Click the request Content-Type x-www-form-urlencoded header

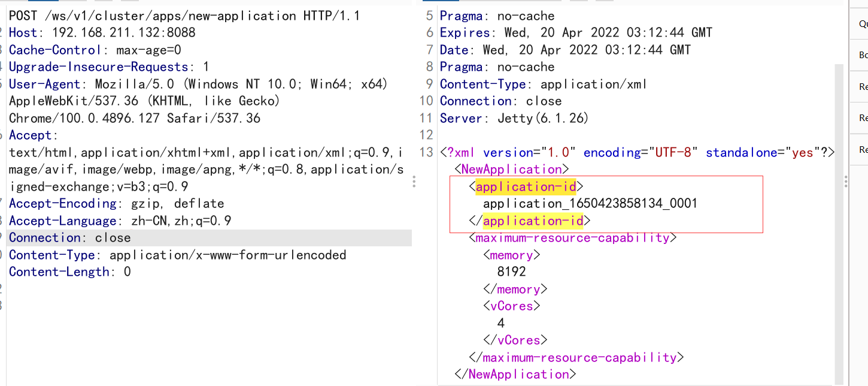tap(177, 255)
